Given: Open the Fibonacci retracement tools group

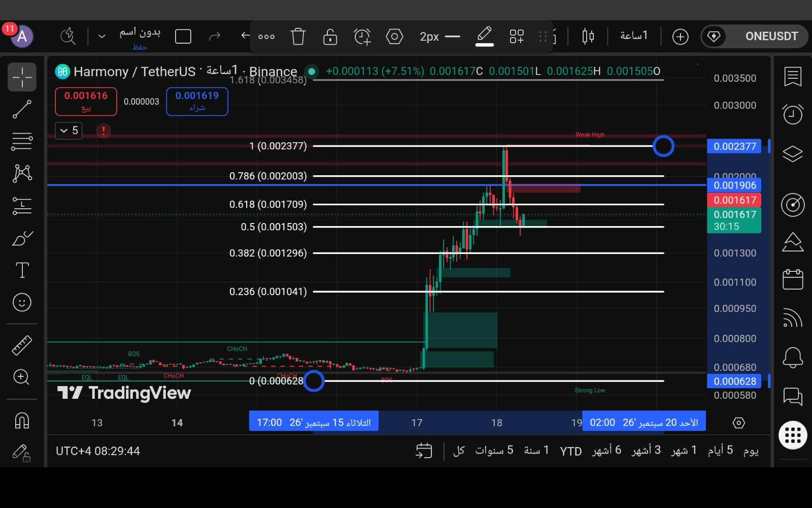Looking at the screenshot, I should 22,141.
